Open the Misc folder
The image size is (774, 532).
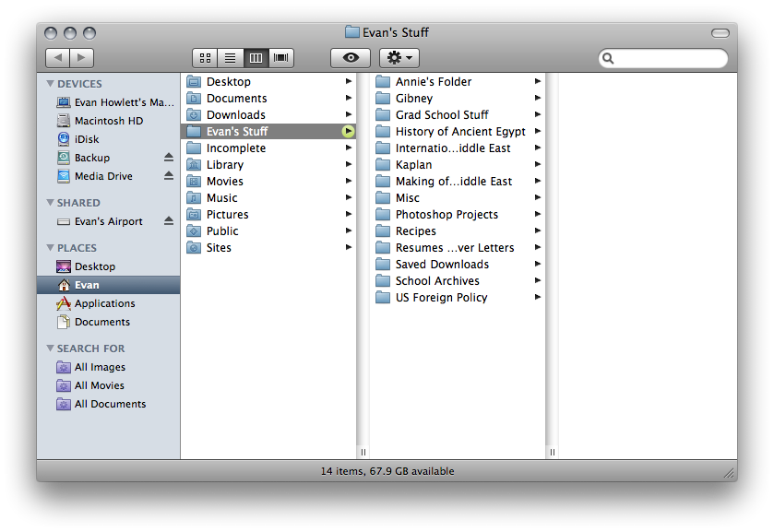tap(458, 198)
